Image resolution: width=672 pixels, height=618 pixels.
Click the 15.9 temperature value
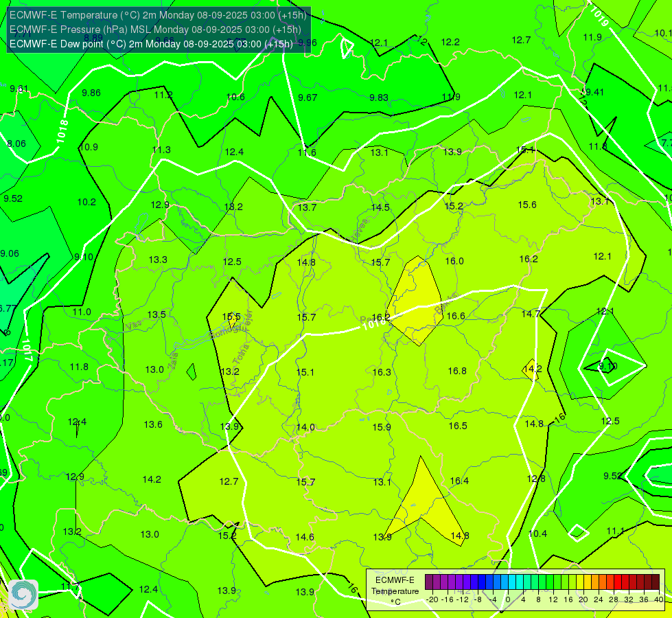click(x=382, y=427)
